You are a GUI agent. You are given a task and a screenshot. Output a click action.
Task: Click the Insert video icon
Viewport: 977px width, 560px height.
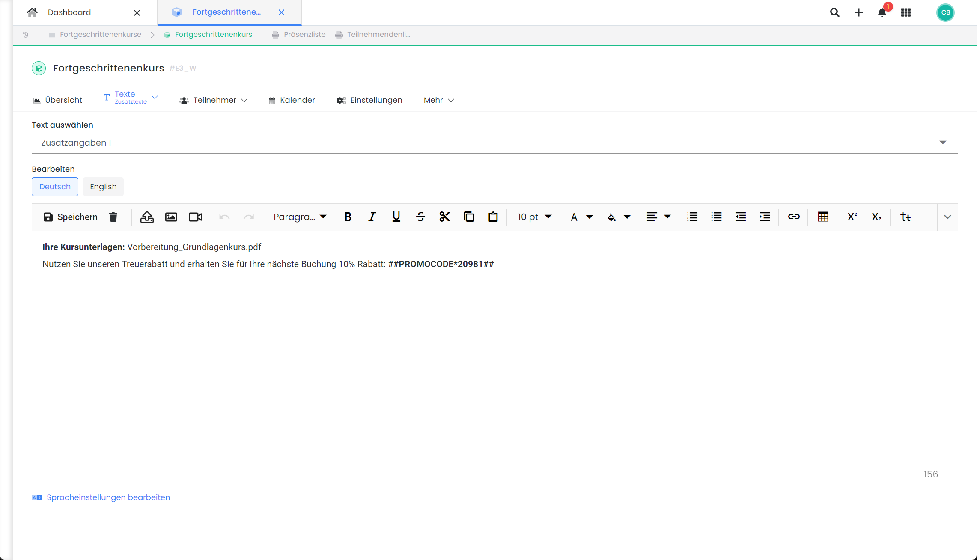tap(195, 216)
